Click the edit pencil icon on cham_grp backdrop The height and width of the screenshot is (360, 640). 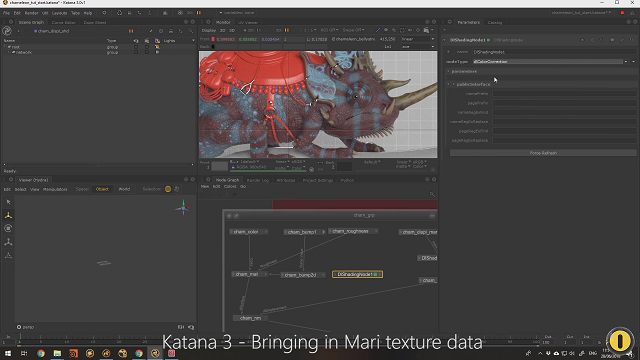[x=236, y=216]
